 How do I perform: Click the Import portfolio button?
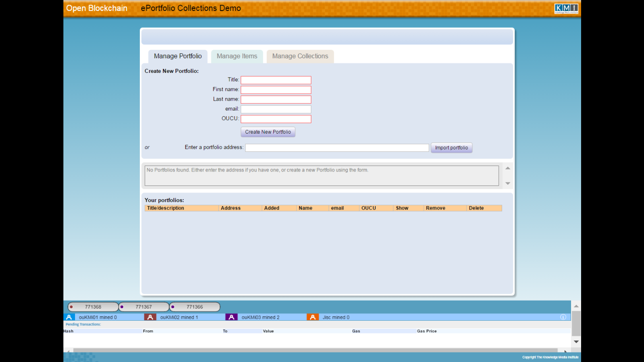(x=451, y=147)
